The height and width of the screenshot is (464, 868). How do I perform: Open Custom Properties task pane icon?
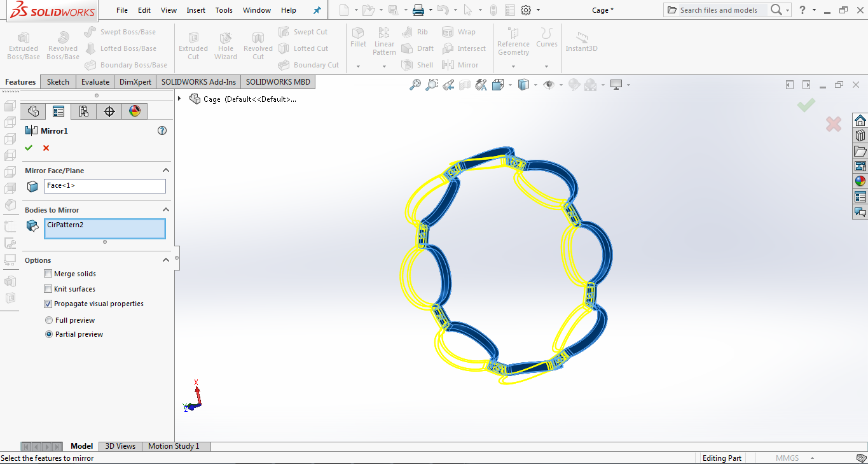(860, 197)
